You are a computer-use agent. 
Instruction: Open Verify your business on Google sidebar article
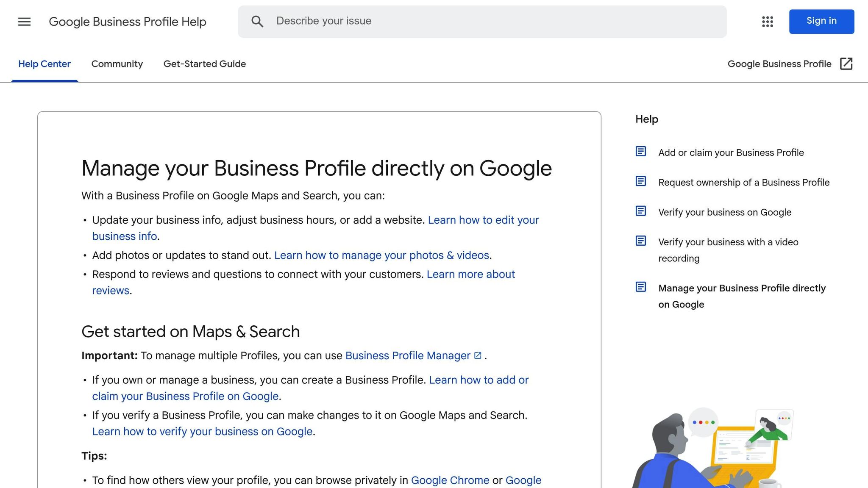point(725,212)
